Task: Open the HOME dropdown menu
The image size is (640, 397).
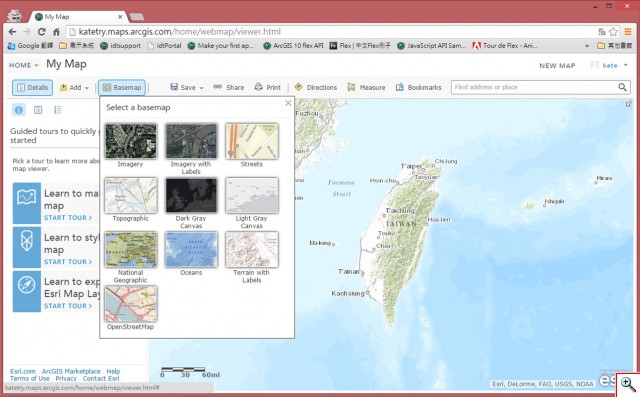Action: [x=24, y=65]
